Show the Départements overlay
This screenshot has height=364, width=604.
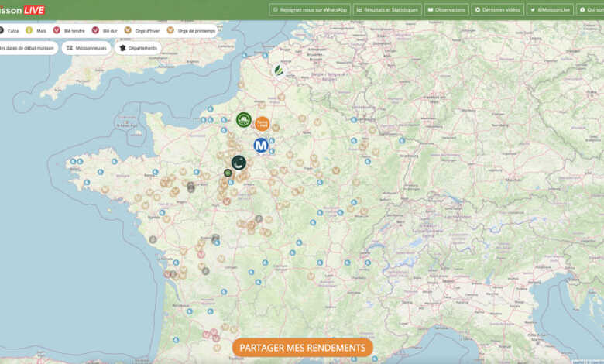pyautogui.click(x=139, y=48)
